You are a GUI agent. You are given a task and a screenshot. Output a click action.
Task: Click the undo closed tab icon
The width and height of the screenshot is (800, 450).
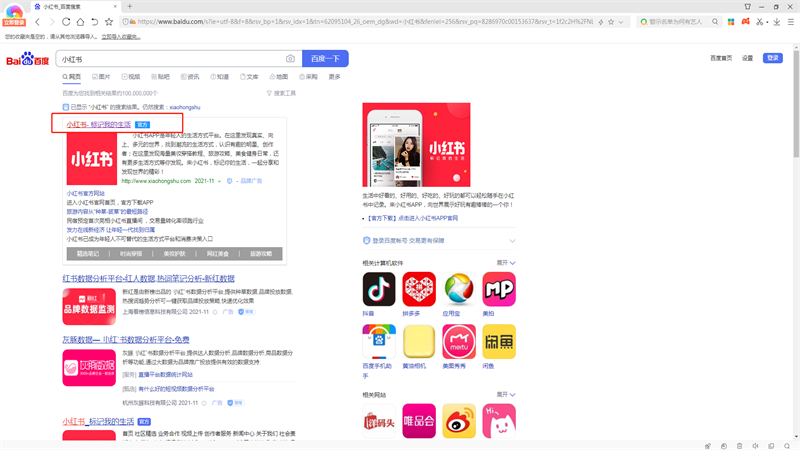pos(94,22)
